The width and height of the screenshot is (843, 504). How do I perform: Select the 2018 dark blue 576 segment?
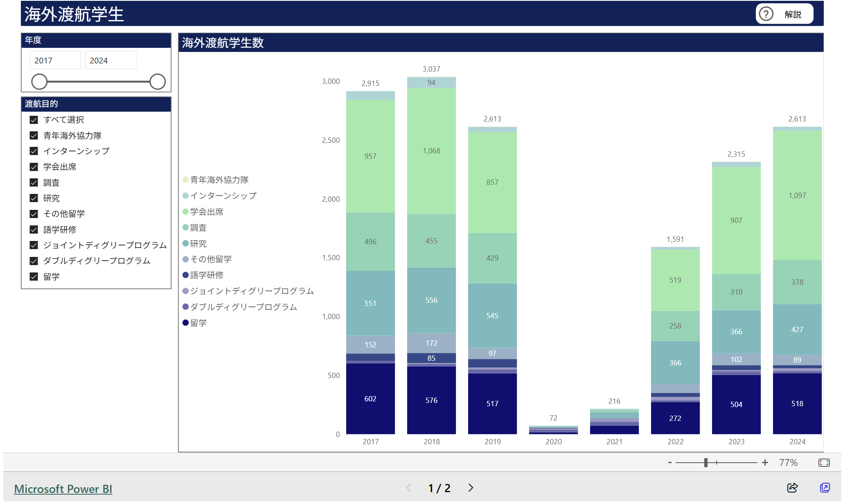[431, 400]
